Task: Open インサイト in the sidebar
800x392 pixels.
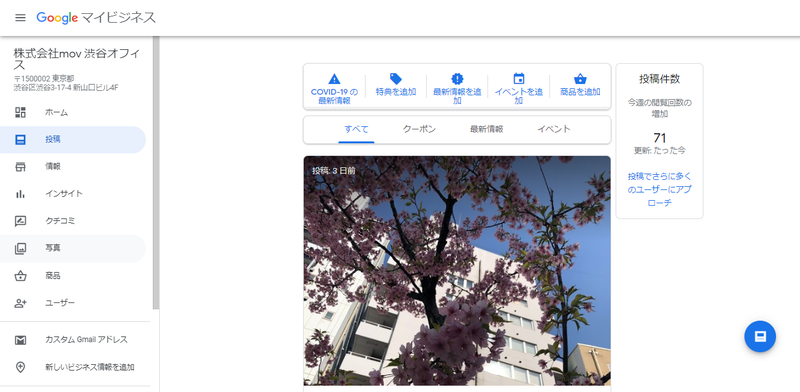Action: tap(73, 193)
